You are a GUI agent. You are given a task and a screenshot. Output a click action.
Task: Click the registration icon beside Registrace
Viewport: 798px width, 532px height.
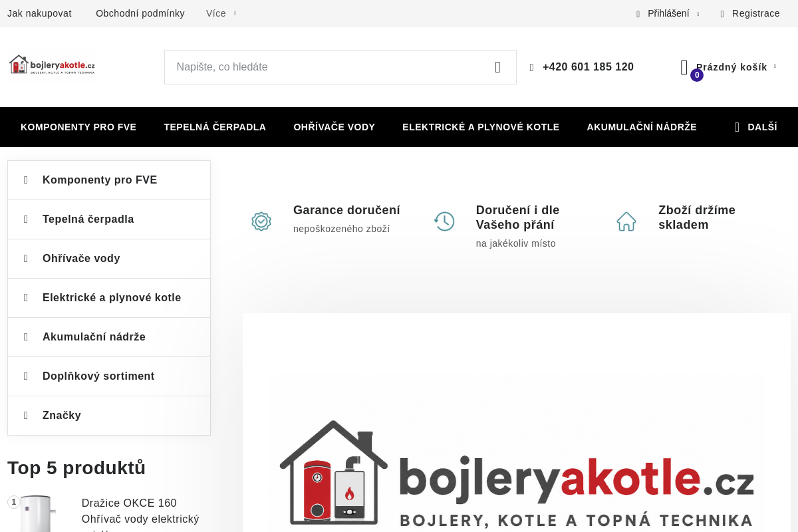[x=722, y=14]
